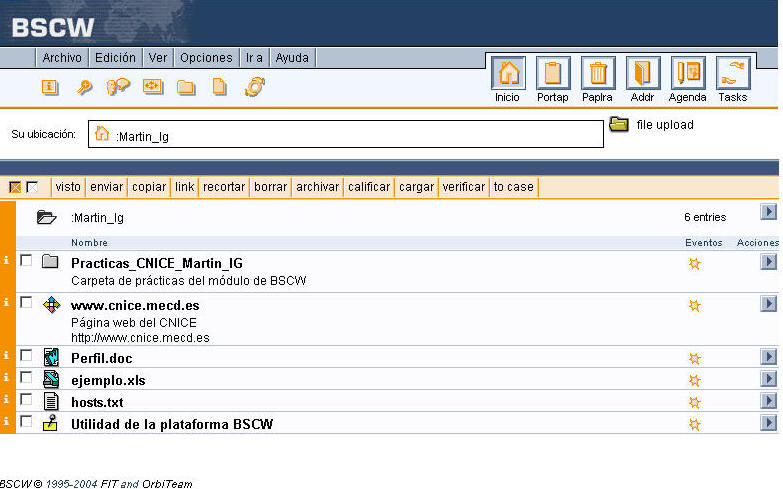This screenshot has width=783, height=489.
Task: Tick the checkbox for Practicas_CNICE_Martin_IG
Action: click(x=26, y=261)
